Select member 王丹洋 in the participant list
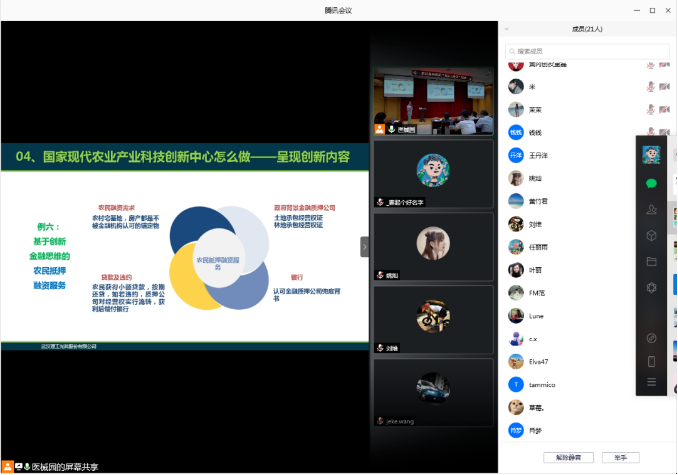The image size is (678, 475). point(541,155)
